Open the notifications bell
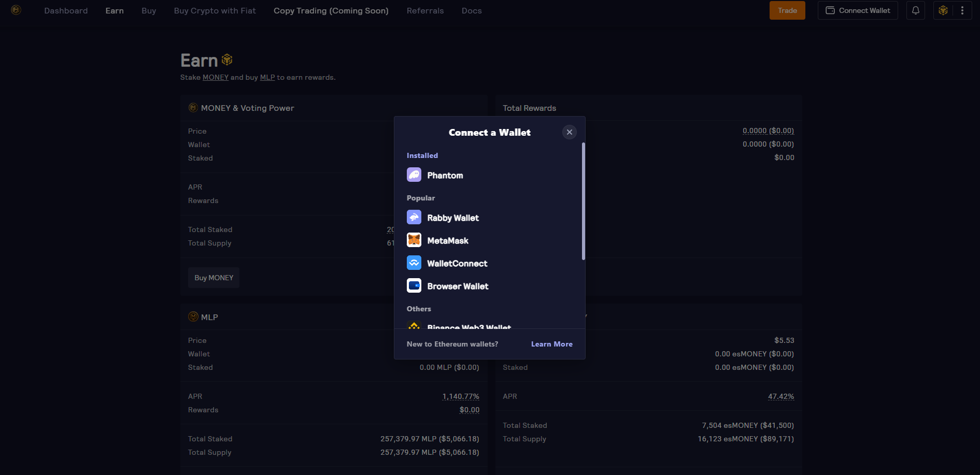980x475 pixels. (915, 10)
